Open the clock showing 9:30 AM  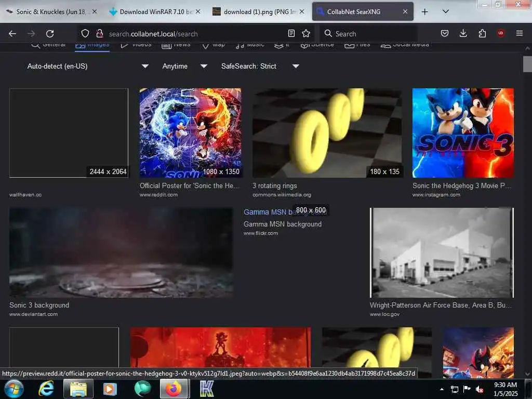tap(506, 389)
